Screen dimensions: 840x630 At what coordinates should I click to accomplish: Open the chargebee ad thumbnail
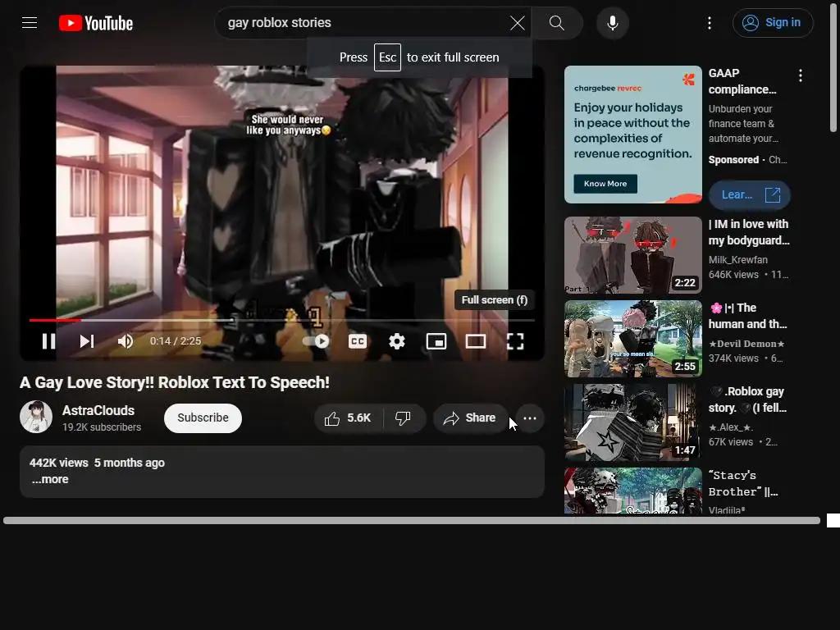(x=633, y=135)
